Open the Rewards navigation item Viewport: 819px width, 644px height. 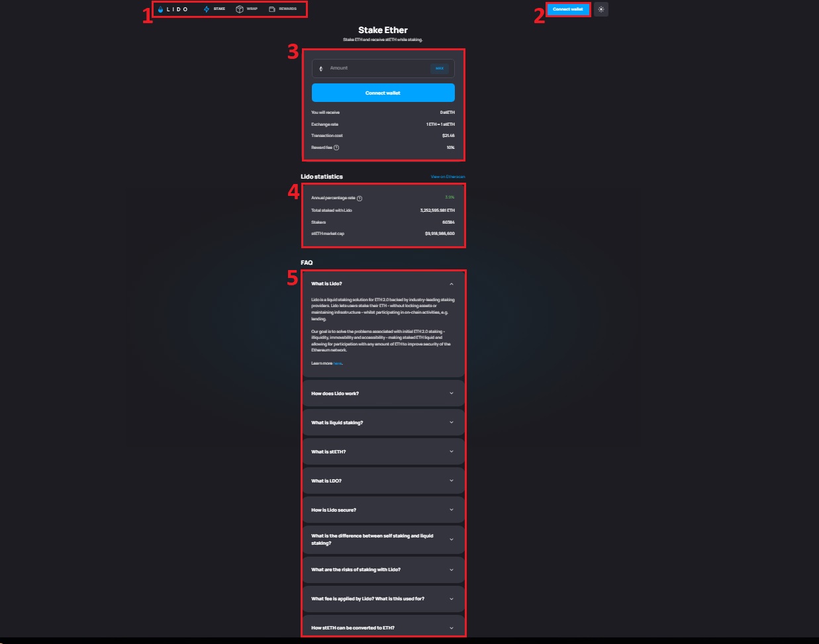point(283,9)
